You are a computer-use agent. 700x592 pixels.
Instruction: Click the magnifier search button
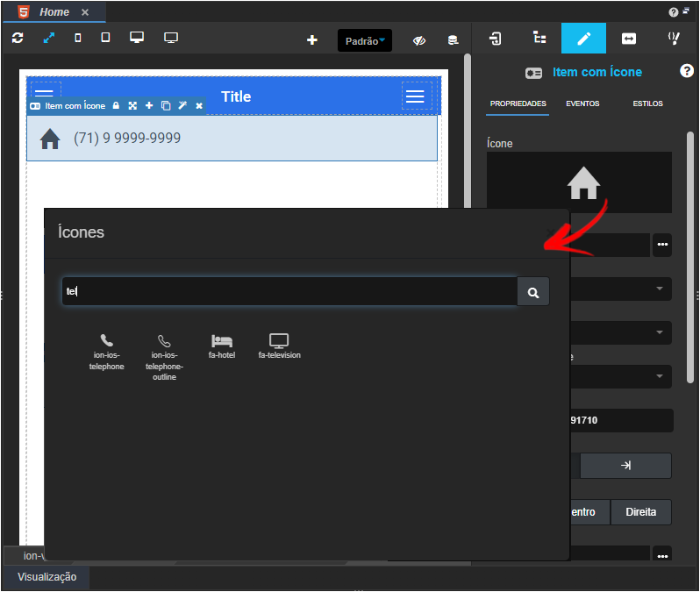533,292
